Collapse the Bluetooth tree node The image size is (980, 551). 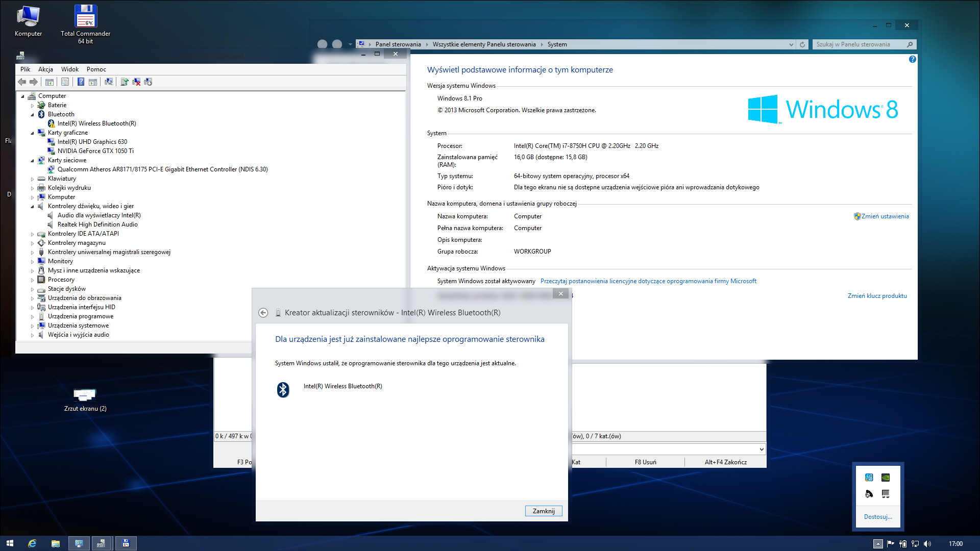click(32, 115)
